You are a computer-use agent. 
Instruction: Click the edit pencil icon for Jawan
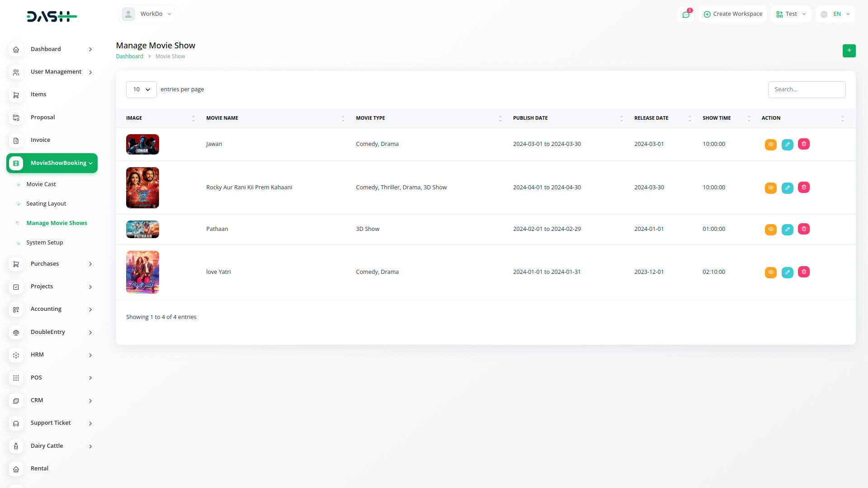[x=787, y=145]
